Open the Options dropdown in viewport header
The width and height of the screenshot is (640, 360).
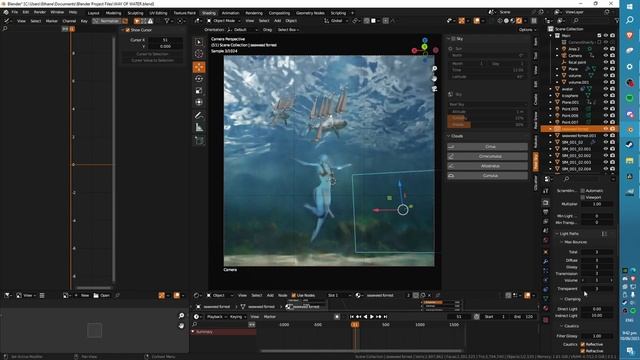coord(527,30)
